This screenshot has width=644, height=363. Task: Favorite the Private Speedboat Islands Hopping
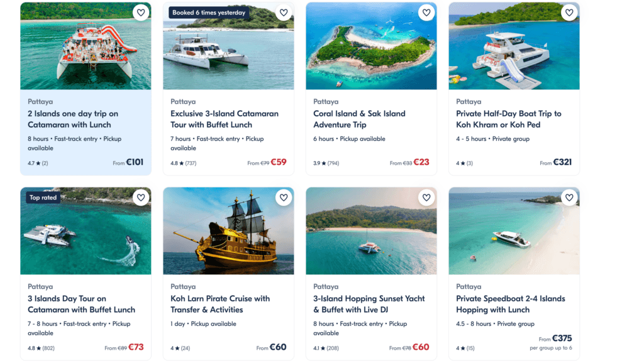tap(569, 198)
